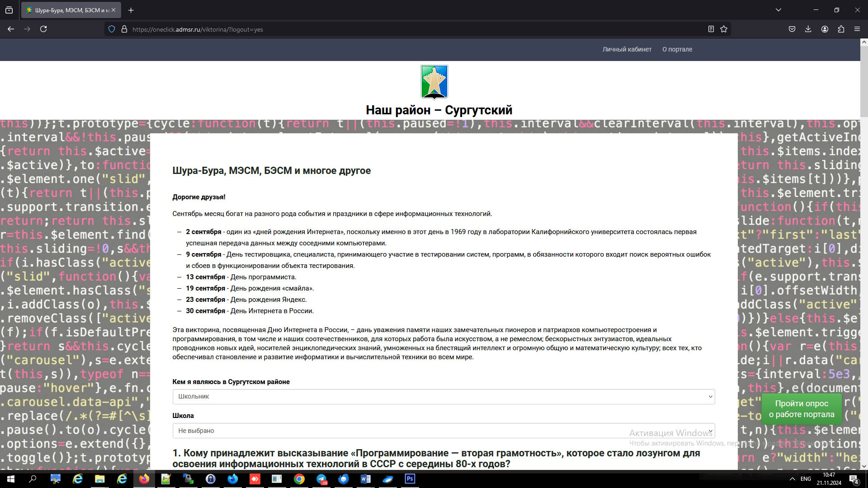Click the Surgut district coat of arms
This screenshot has width=868, height=488.
(x=434, y=82)
